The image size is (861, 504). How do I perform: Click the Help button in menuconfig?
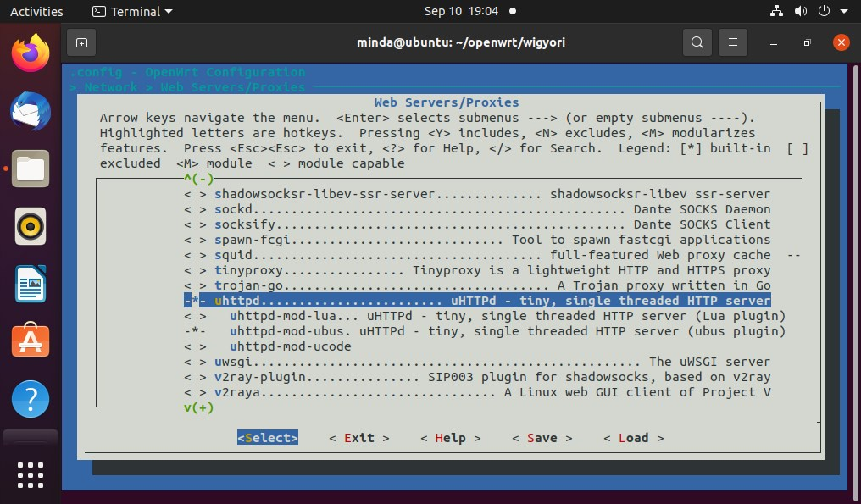tap(450, 438)
